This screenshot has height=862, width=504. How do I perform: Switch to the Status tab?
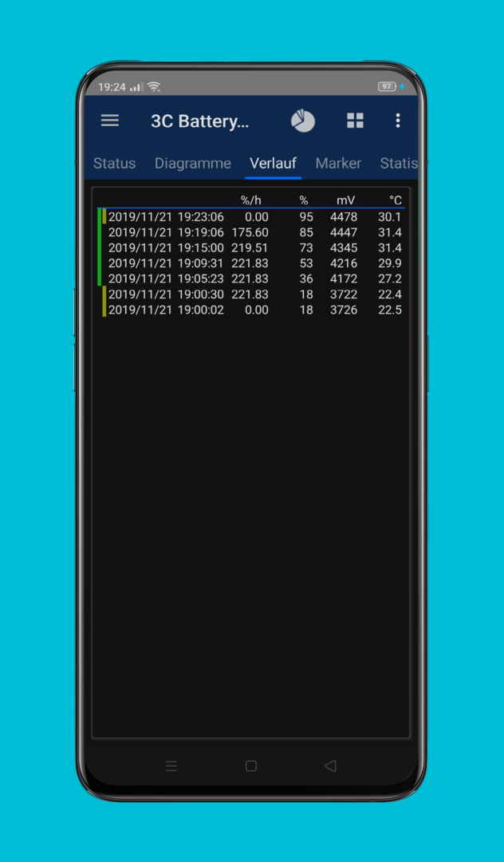114,164
